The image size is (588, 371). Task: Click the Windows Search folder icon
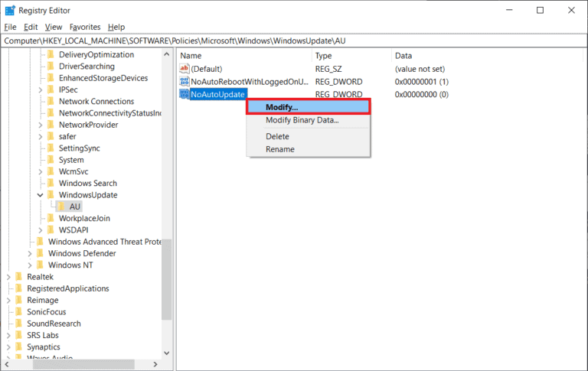(x=51, y=184)
